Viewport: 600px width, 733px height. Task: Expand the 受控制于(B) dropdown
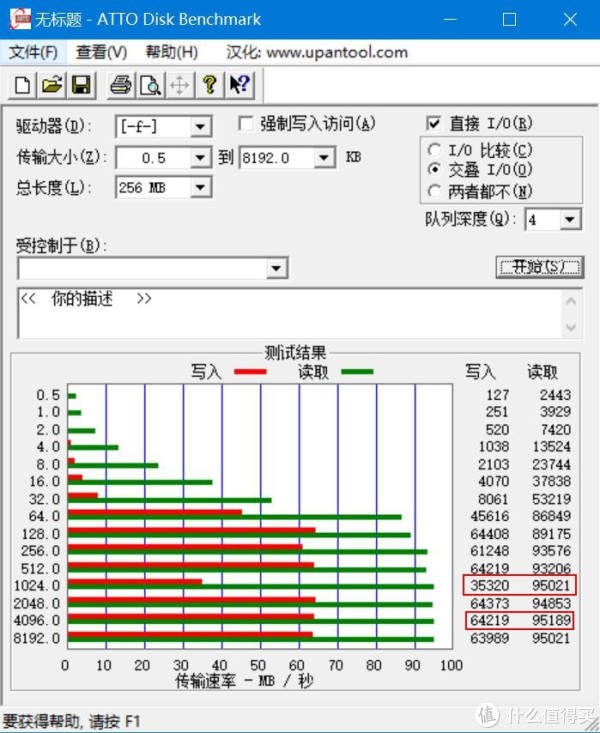pyautogui.click(x=276, y=268)
